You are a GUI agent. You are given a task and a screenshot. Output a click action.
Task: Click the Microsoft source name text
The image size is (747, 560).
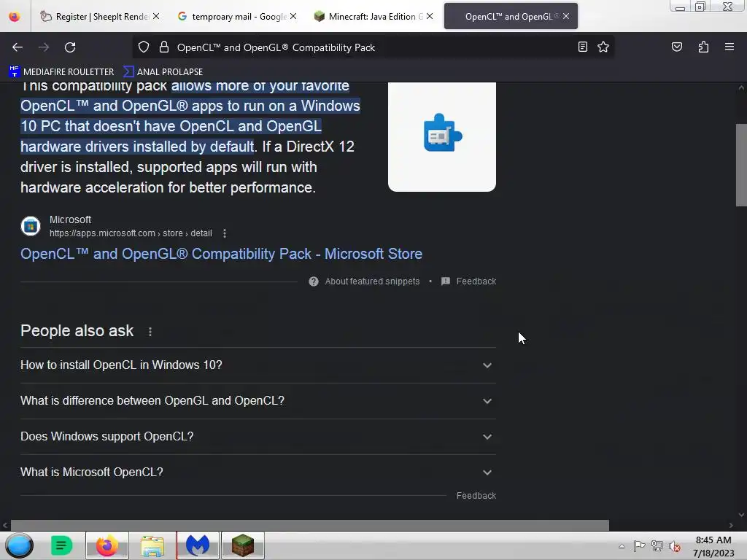[71, 219]
